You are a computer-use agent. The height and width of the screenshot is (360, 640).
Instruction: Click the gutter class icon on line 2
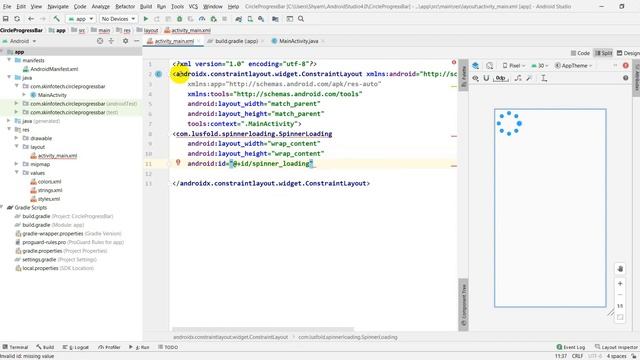pyautogui.click(x=158, y=74)
